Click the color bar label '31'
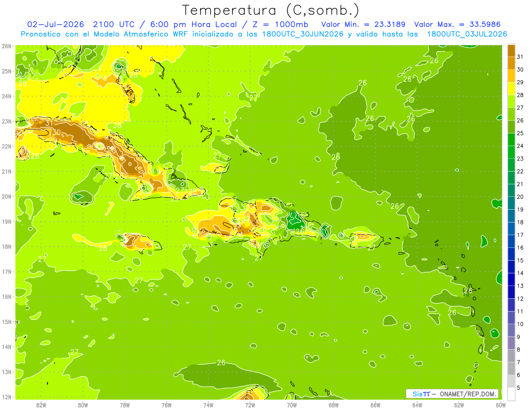 [520, 57]
